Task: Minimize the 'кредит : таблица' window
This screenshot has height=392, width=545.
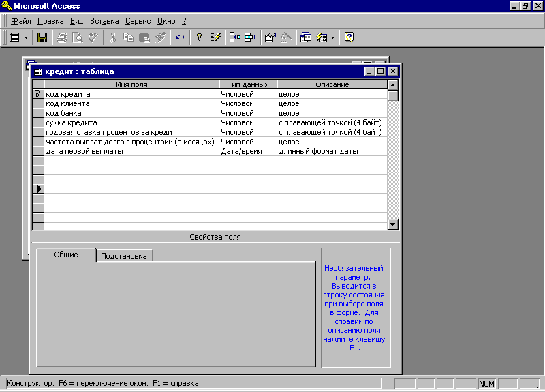Action: coord(369,71)
